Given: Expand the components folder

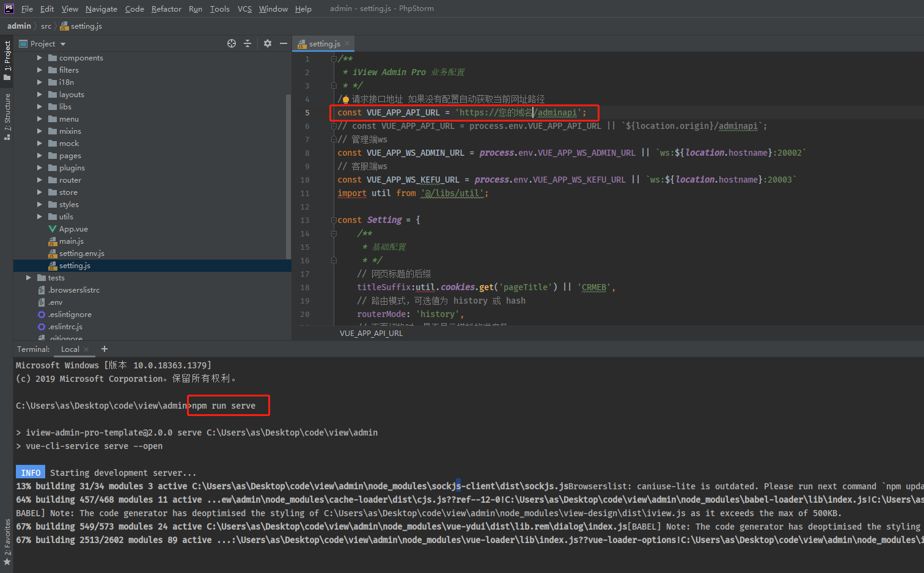Looking at the screenshot, I should [x=40, y=58].
